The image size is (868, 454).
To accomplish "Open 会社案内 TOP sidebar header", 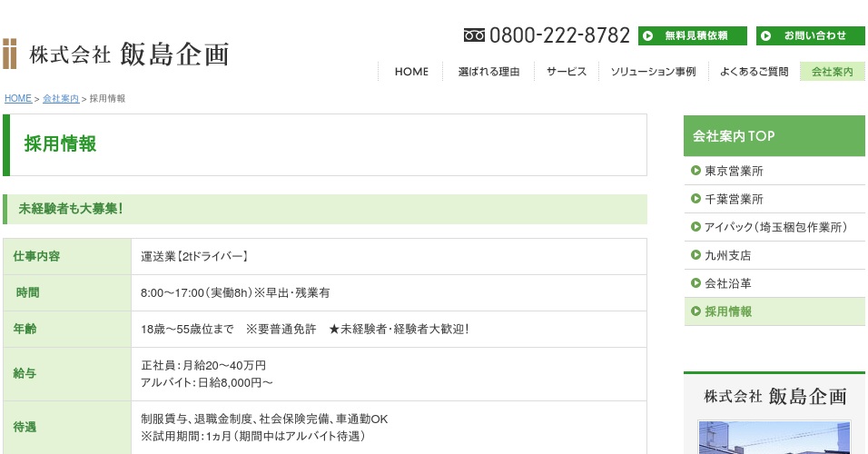I will [x=774, y=136].
